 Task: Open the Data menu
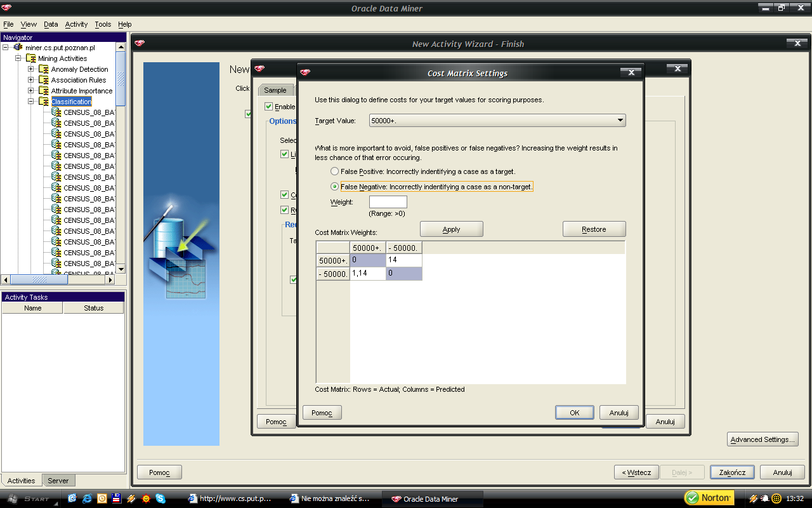pos(51,24)
